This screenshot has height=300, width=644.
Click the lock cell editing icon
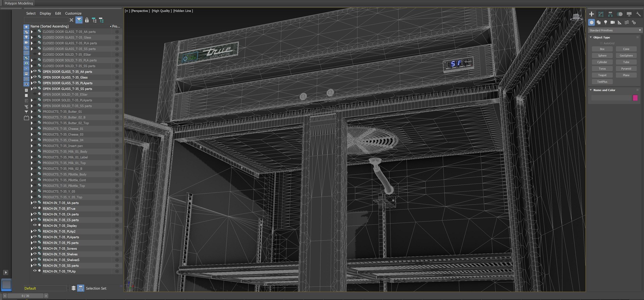pyautogui.click(x=87, y=20)
